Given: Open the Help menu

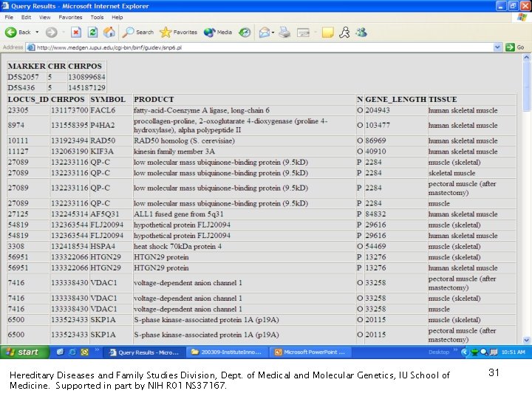Looking at the screenshot, I should coord(117,17).
